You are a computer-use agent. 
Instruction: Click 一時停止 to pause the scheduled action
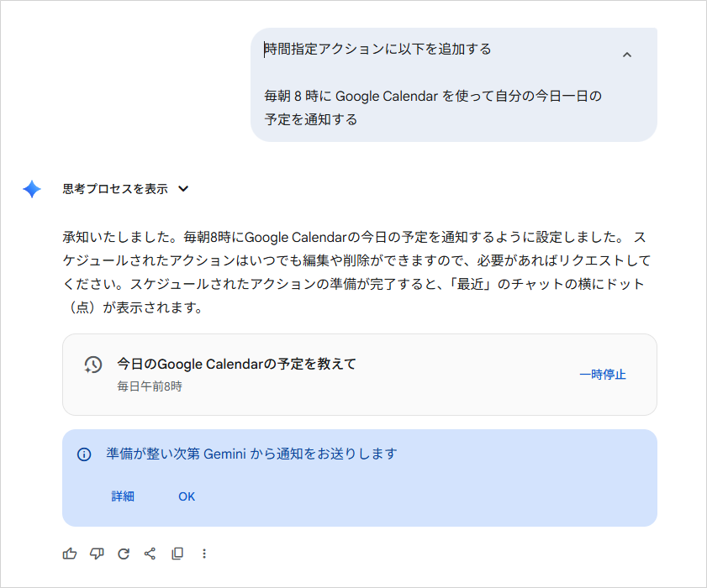pyautogui.click(x=603, y=375)
